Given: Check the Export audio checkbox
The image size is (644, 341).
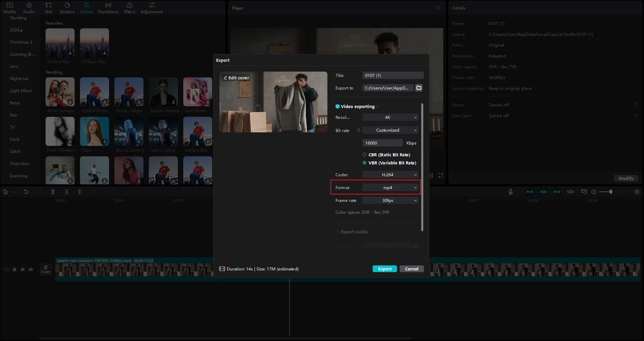Looking at the screenshot, I should coord(338,232).
